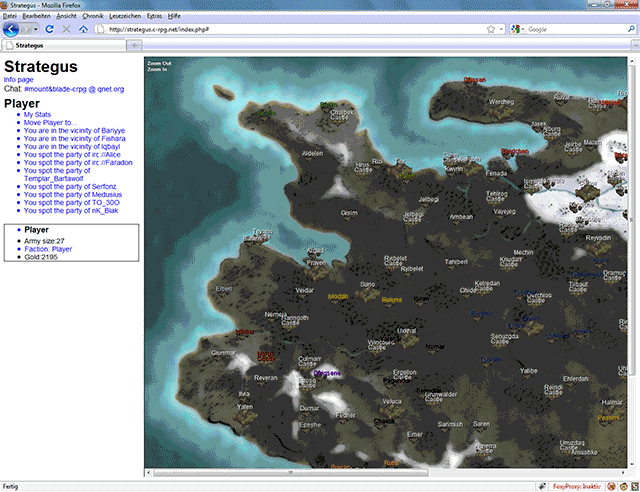Image resolution: width=640 pixels, height=492 pixels.
Task: Click Senuzgda Castle on the map
Action: 504,339
